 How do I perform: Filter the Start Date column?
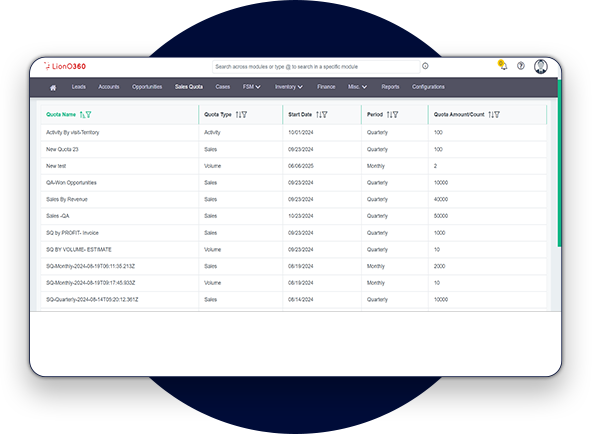[x=324, y=114]
